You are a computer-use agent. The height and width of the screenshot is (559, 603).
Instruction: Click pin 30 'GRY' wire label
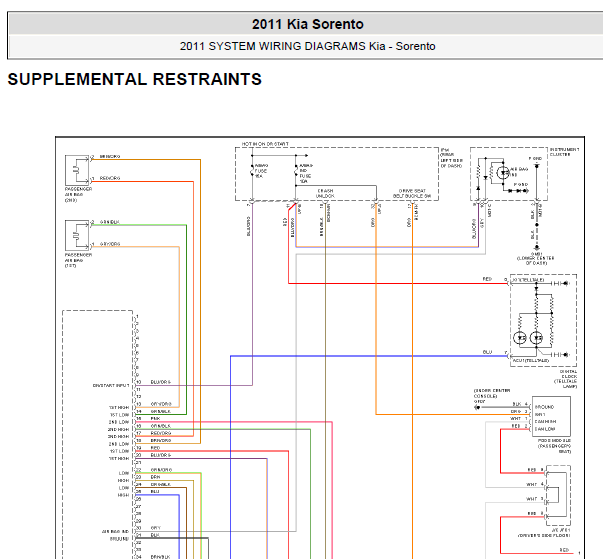pyautogui.click(x=155, y=528)
